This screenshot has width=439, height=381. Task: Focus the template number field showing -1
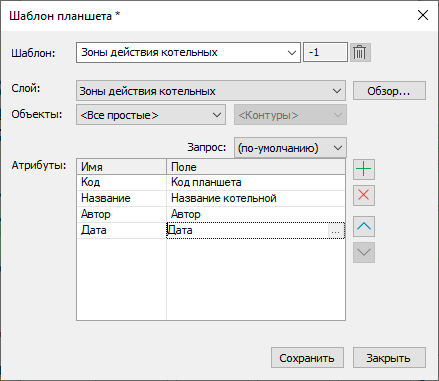click(325, 52)
